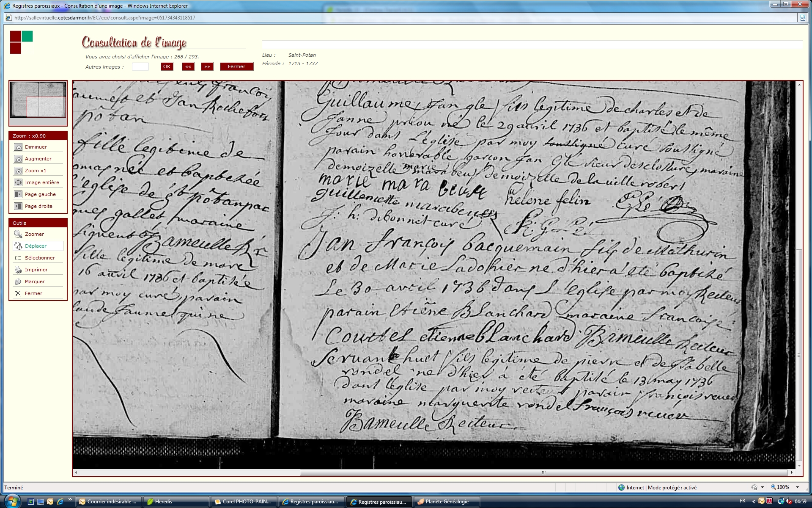Click the Autres images number field
Viewport: 812px width, 508px height.
coord(140,66)
